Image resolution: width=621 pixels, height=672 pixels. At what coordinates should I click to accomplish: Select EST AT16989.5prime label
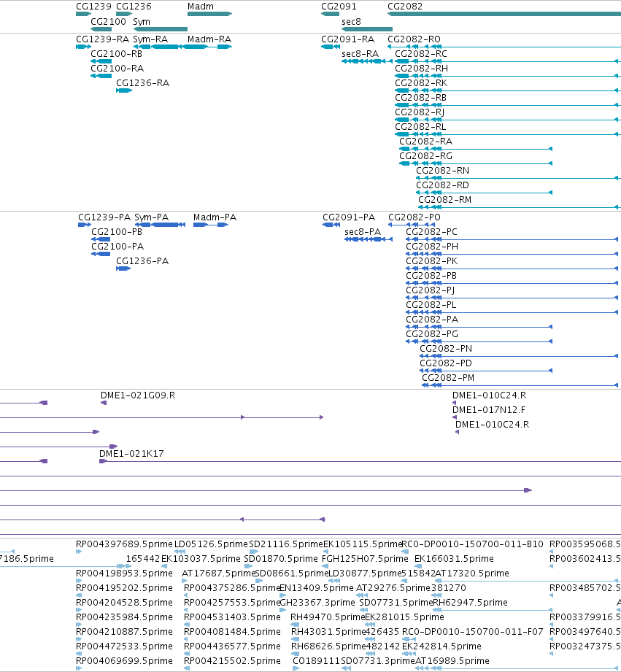pos(452,661)
